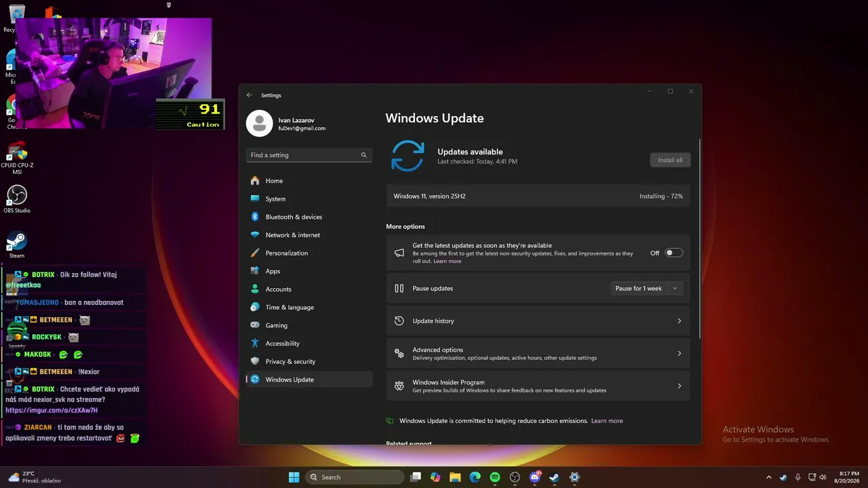Close the Settings window
Image resolution: width=868 pixels, height=488 pixels.
coord(691,91)
